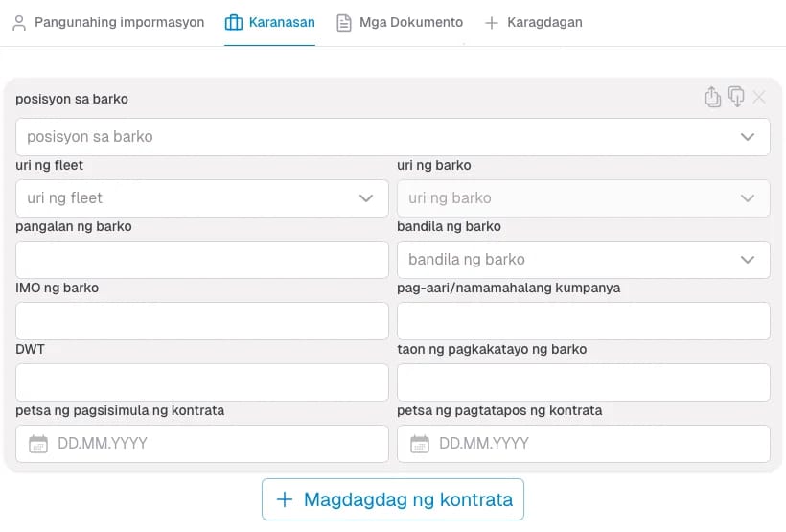Click the pag-aari/namamahalang kumpanya field
Viewport: 786px width, 532px height.
[x=583, y=321]
